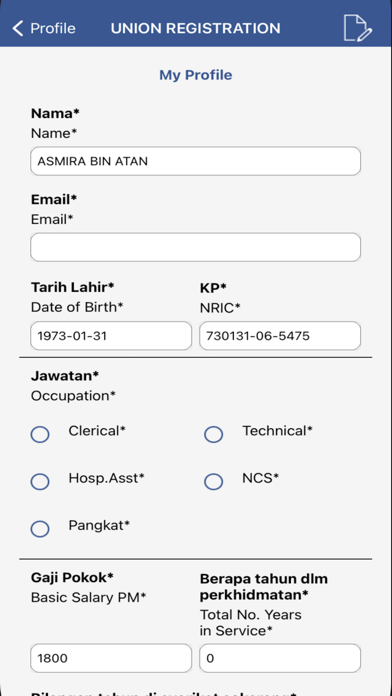Open the Date of Birth field 1973-01-31
This screenshot has height=696, width=392.
pyautogui.click(x=111, y=336)
